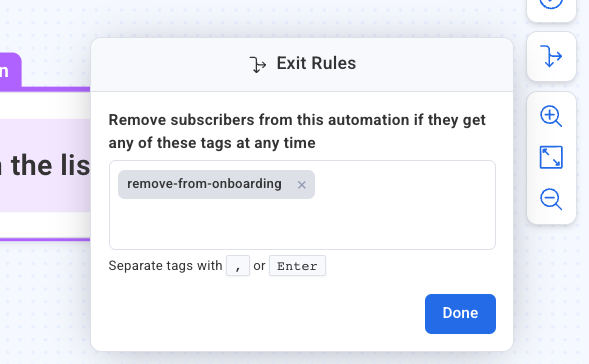This screenshot has height=364, width=589.
Task: Confirm exit rules with Done
Action: pos(460,314)
